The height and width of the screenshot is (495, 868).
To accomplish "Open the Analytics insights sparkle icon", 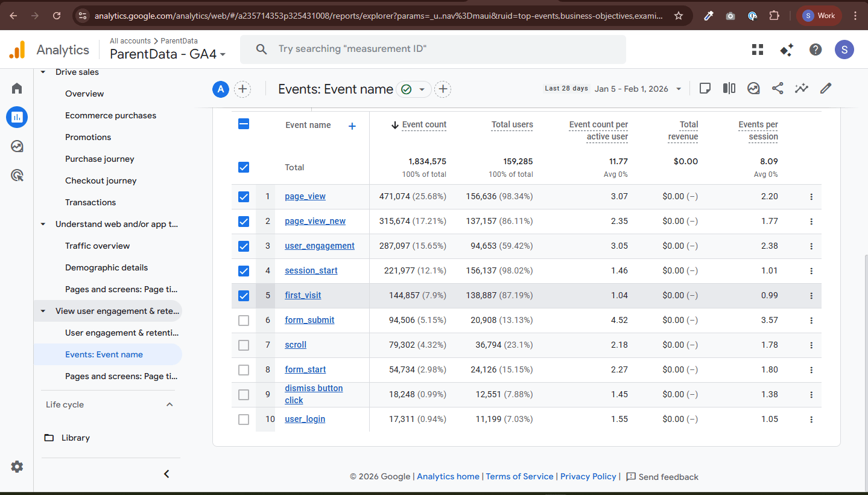I will (787, 49).
